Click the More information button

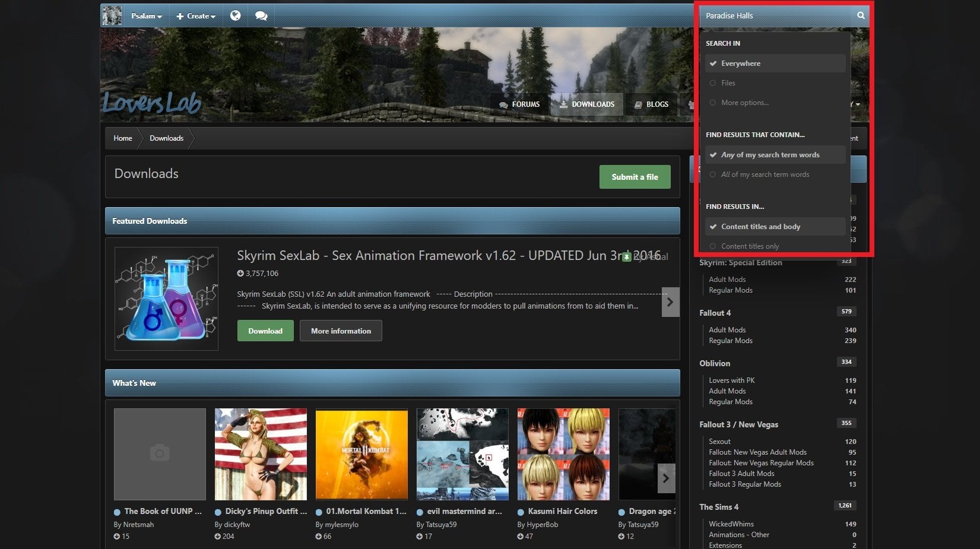pos(341,331)
